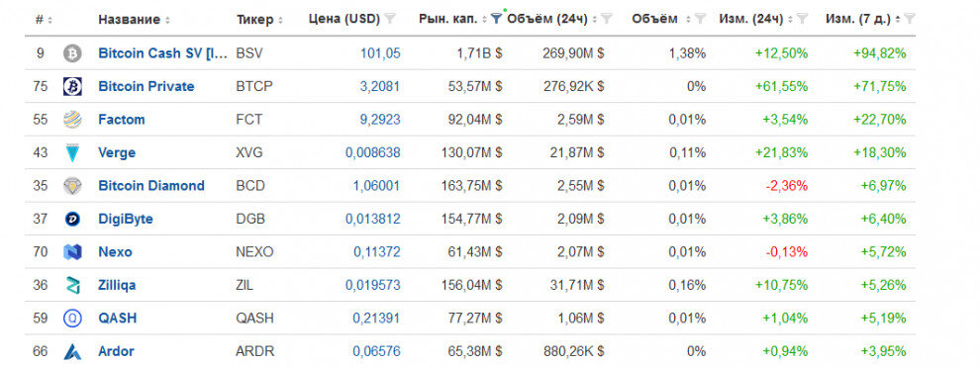Viewport: 980px width, 367px height.
Task: Open Bitcoin Cash SV coin page
Action: tap(163, 53)
